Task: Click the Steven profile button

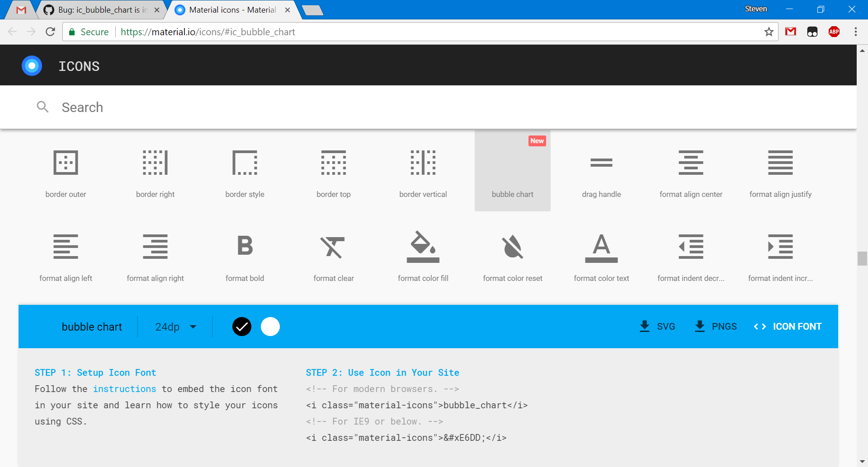Action: tap(756, 9)
